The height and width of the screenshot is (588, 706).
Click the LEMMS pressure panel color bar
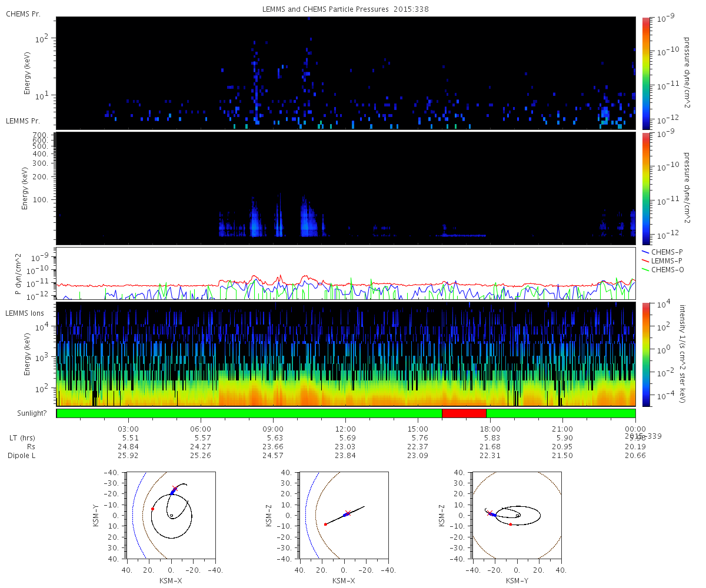pyautogui.click(x=645, y=188)
